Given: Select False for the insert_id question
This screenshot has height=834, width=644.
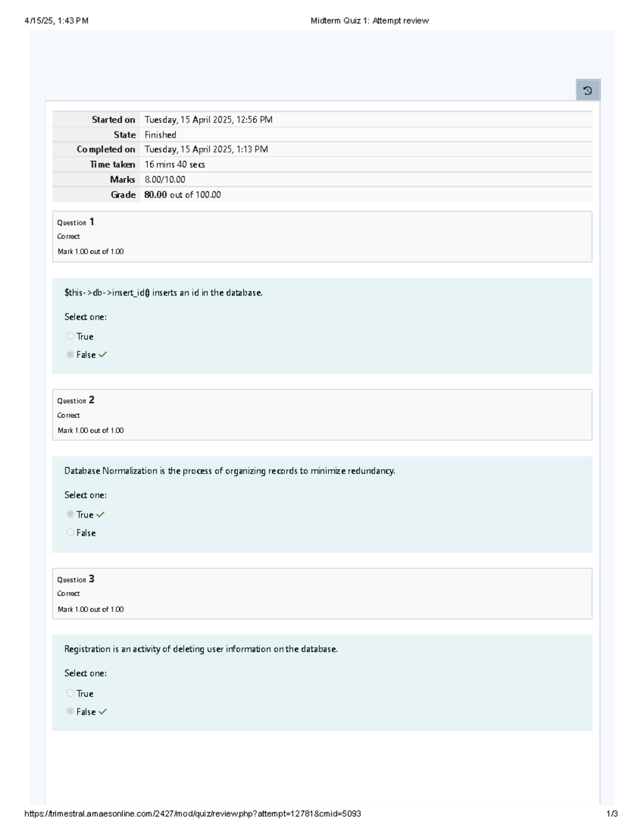Looking at the screenshot, I should click(70, 354).
